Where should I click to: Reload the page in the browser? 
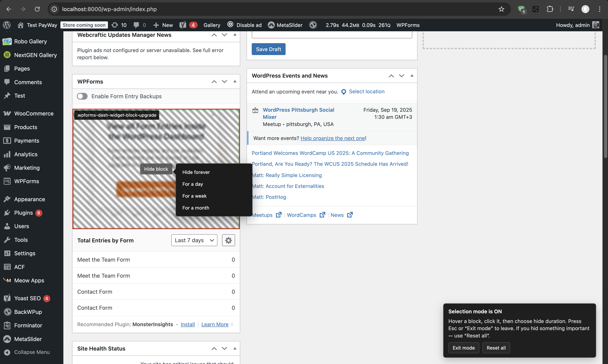tap(37, 9)
